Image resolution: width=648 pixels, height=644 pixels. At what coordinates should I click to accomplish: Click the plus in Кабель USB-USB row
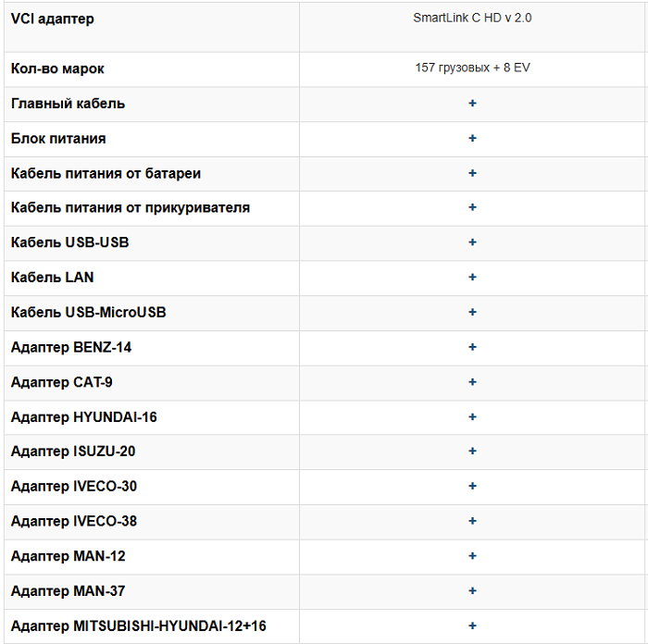(472, 242)
